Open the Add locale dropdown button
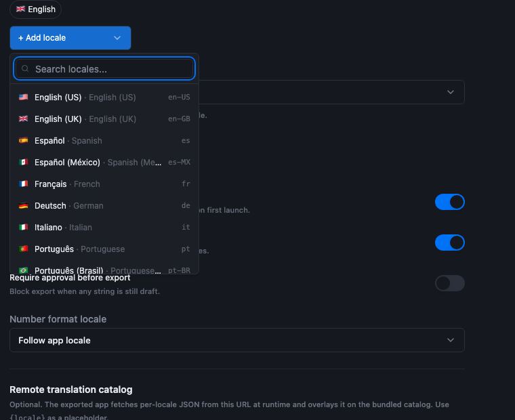515x420 pixels. click(x=70, y=38)
